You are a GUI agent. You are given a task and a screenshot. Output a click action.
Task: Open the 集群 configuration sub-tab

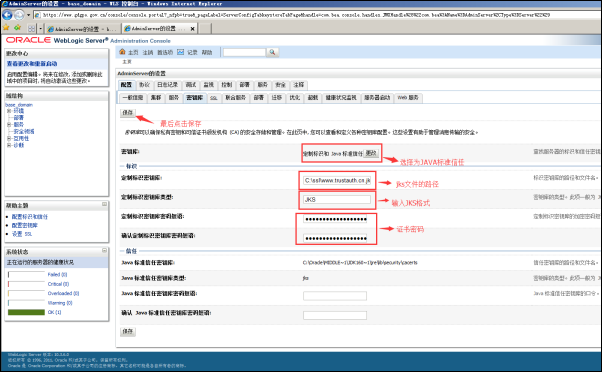pos(156,98)
